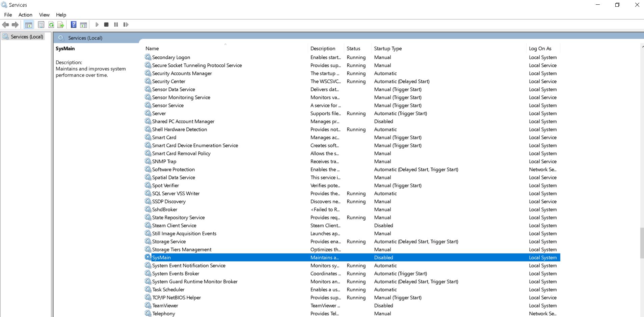This screenshot has height=317, width=644.
Task: Click the Export List toolbar icon
Action: point(61,25)
